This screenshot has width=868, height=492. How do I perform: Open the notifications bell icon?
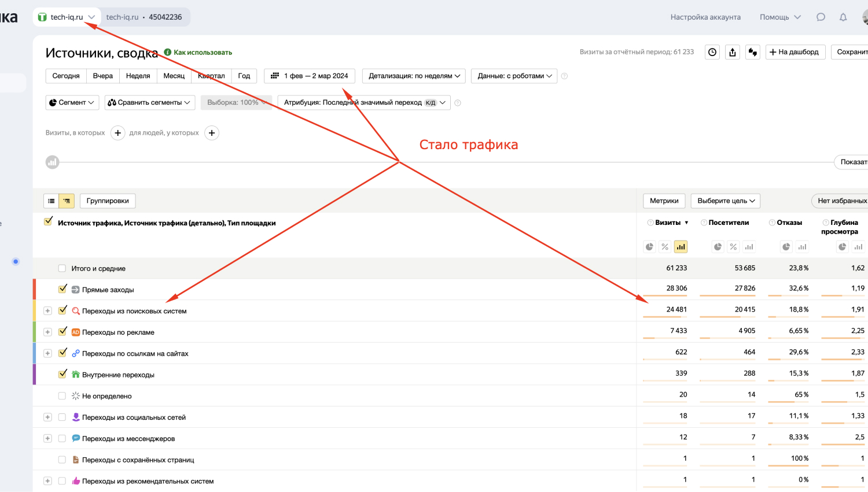[843, 17]
